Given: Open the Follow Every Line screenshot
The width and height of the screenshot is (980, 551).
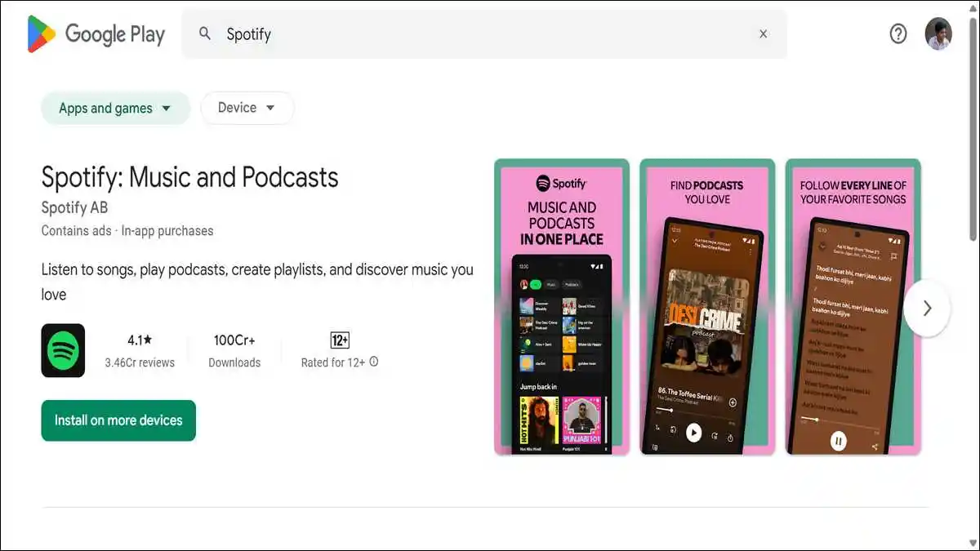Looking at the screenshot, I should click(x=853, y=307).
